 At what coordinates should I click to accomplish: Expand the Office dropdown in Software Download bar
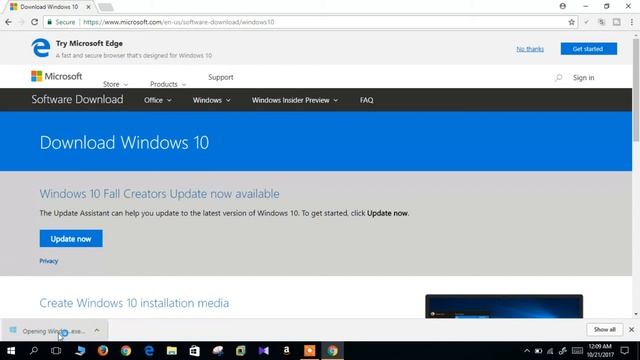tap(158, 100)
